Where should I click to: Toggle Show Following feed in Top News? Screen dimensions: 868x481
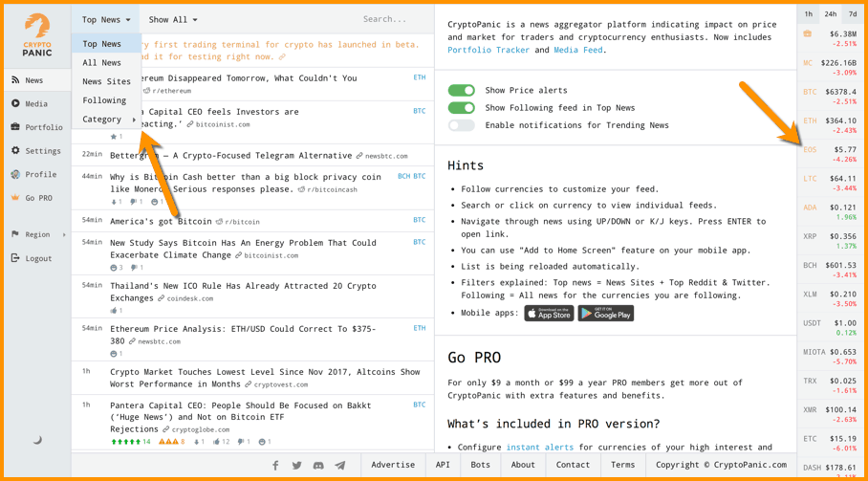461,108
